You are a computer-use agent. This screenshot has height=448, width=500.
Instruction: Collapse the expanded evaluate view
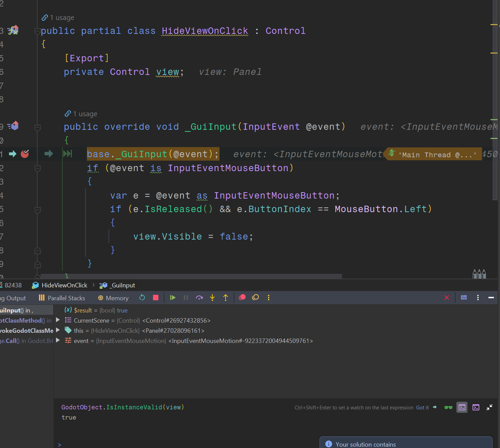tap(489, 407)
